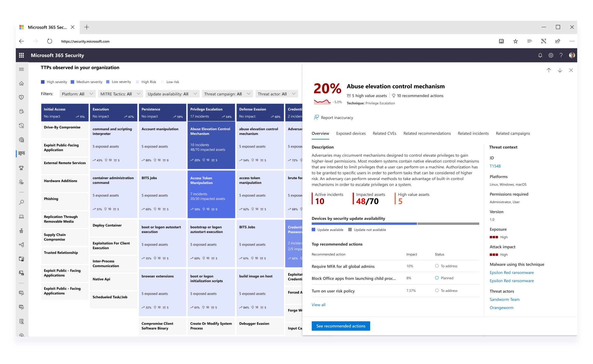
Task: Add page to favorites star icon
Action: [516, 41]
